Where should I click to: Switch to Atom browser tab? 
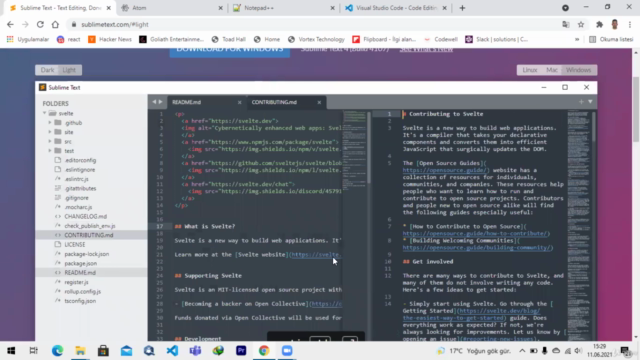(x=171, y=8)
